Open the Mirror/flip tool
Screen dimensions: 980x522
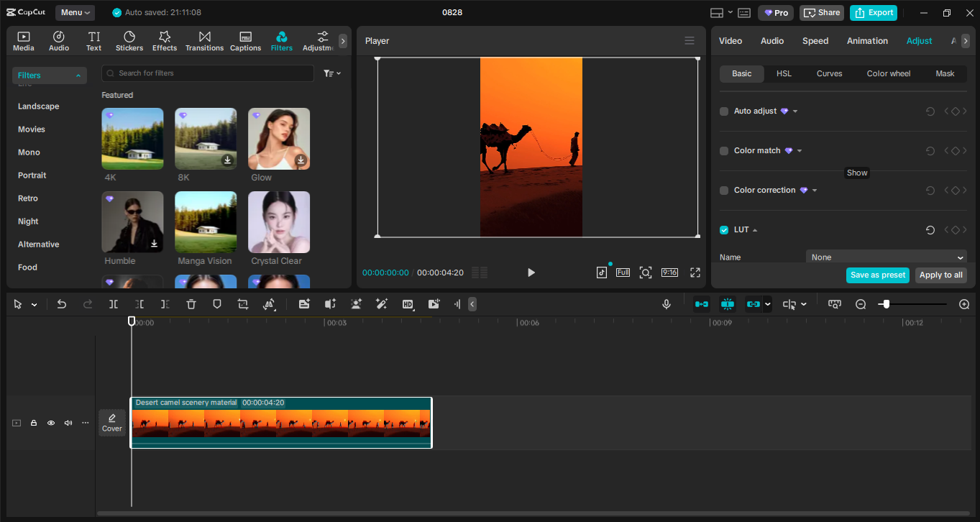[270, 303]
